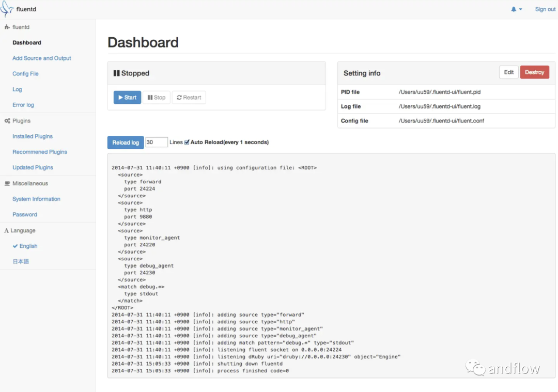This screenshot has width=558, height=392.
Task: Start the fluentd process
Action: pyautogui.click(x=127, y=98)
